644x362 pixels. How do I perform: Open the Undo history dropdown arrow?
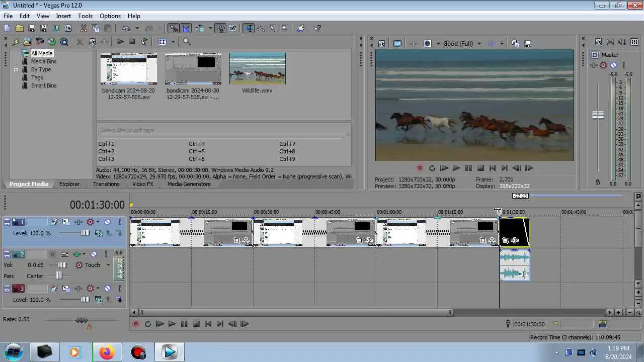tap(137, 29)
